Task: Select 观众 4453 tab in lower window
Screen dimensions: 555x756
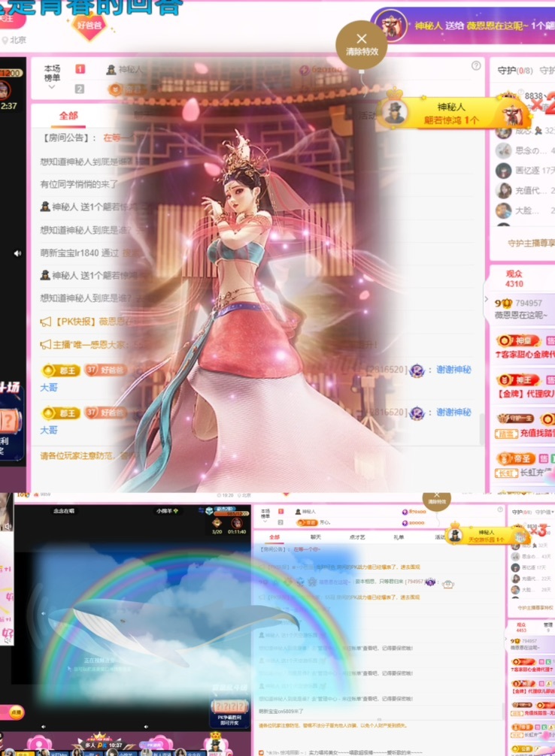Action: click(521, 627)
